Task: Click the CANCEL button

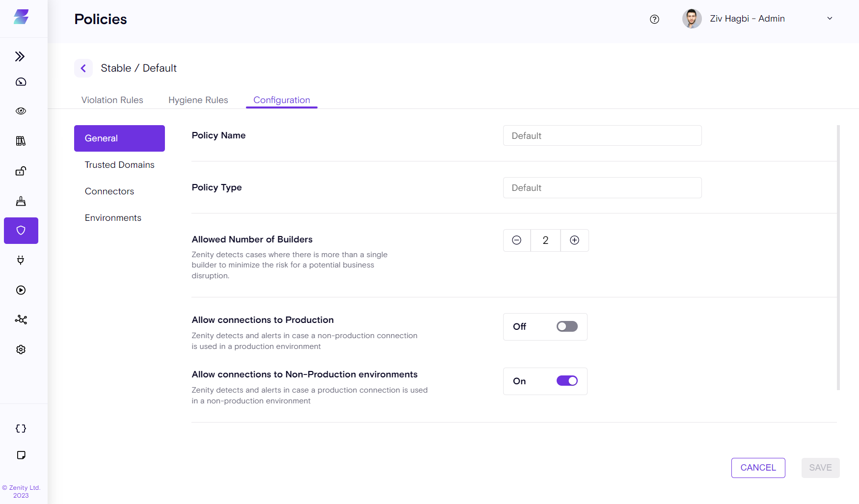Action: (758, 468)
